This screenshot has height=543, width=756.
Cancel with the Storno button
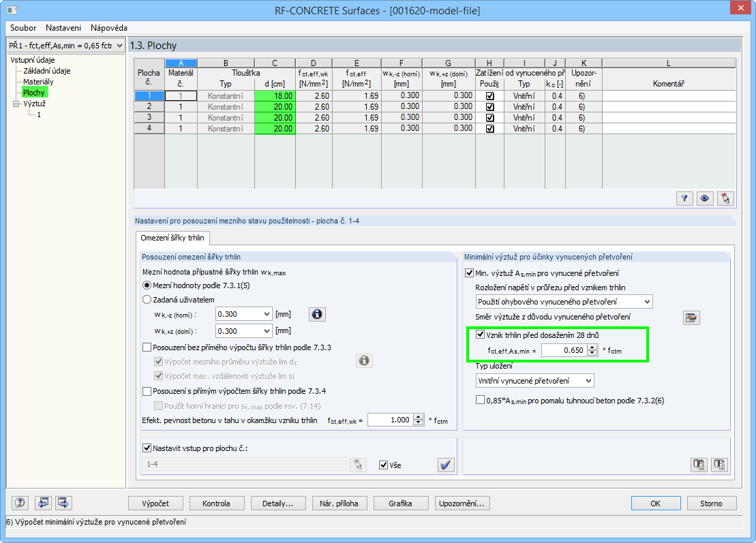[x=711, y=503]
